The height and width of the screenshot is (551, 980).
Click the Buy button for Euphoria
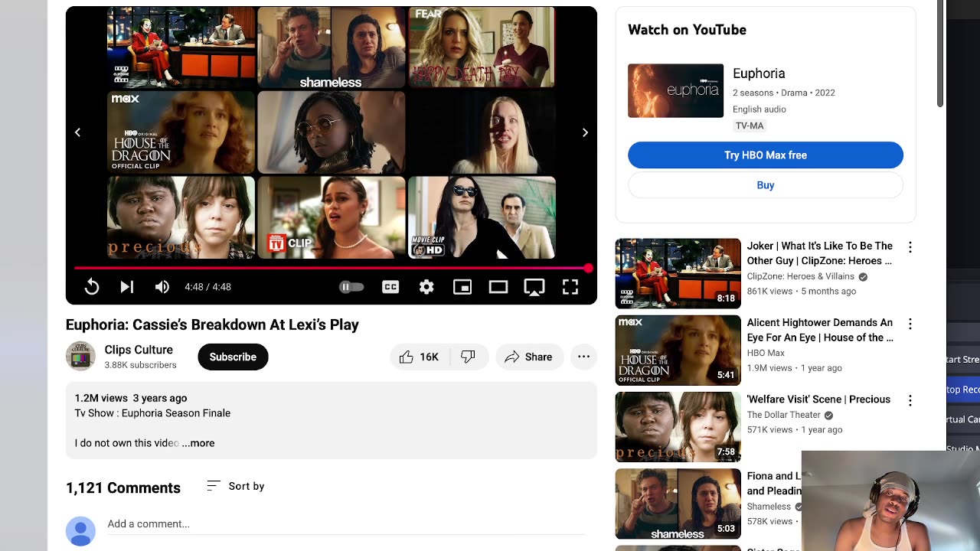coord(766,185)
